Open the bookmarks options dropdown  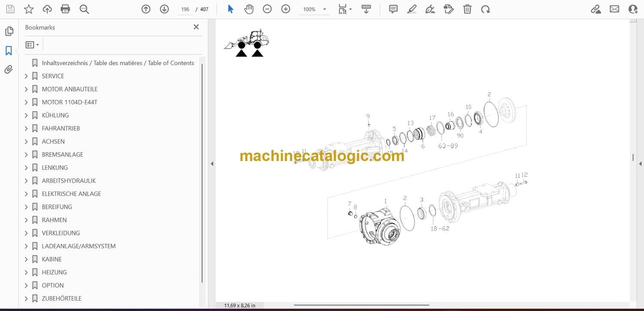coord(32,45)
